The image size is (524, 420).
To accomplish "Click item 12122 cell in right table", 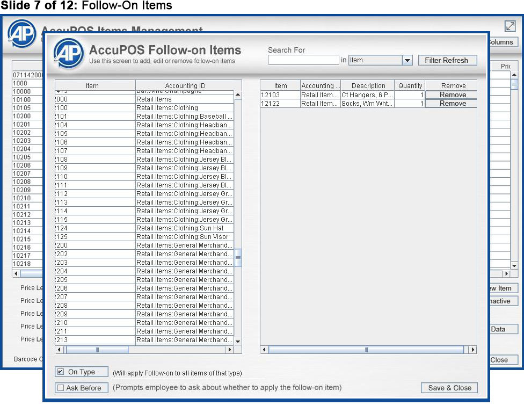I will click(280, 104).
